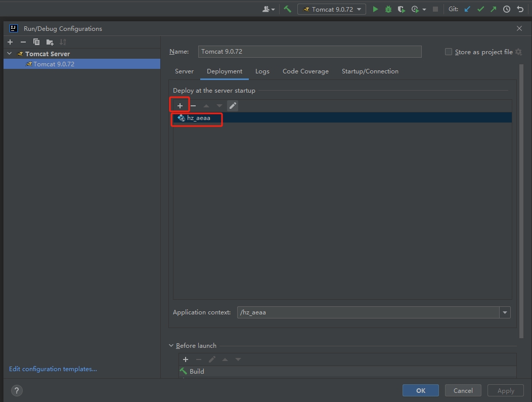The width and height of the screenshot is (532, 402).
Task: Copy configuration icon in left panel toolbar
Action: pyautogui.click(x=36, y=42)
